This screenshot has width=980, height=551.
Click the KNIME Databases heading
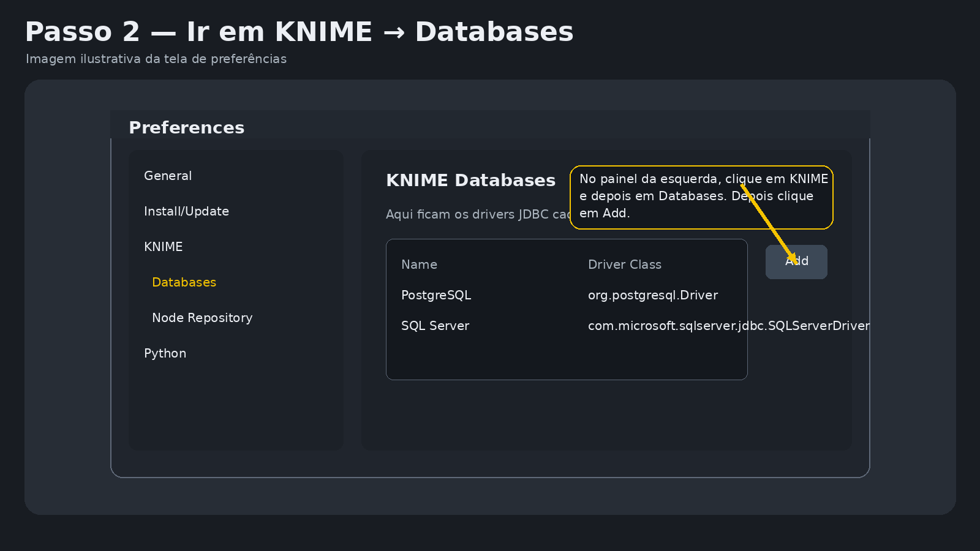click(x=470, y=180)
